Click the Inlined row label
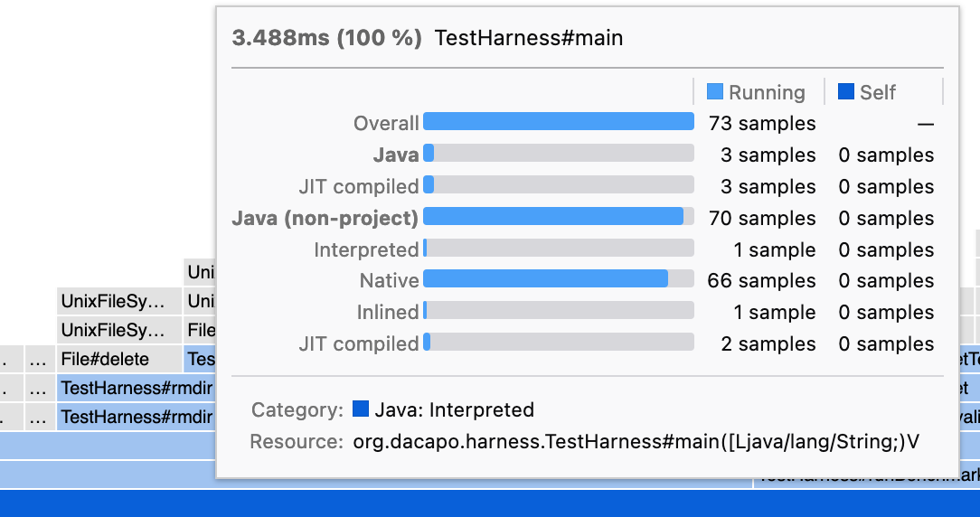Screen dimensions: 980x517 pos(388,312)
